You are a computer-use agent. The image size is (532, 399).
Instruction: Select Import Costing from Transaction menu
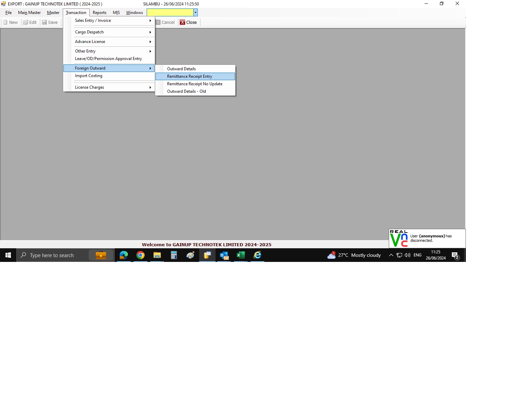click(x=89, y=76)
